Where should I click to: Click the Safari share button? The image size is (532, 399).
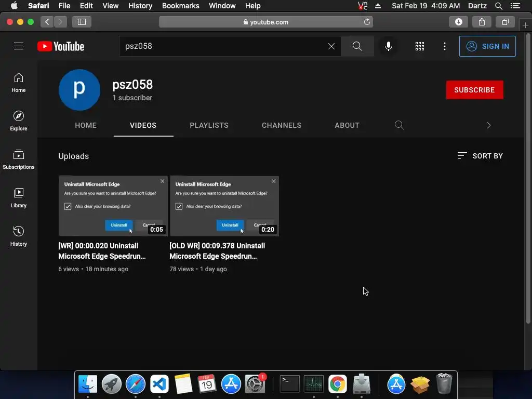click(482, 22)
